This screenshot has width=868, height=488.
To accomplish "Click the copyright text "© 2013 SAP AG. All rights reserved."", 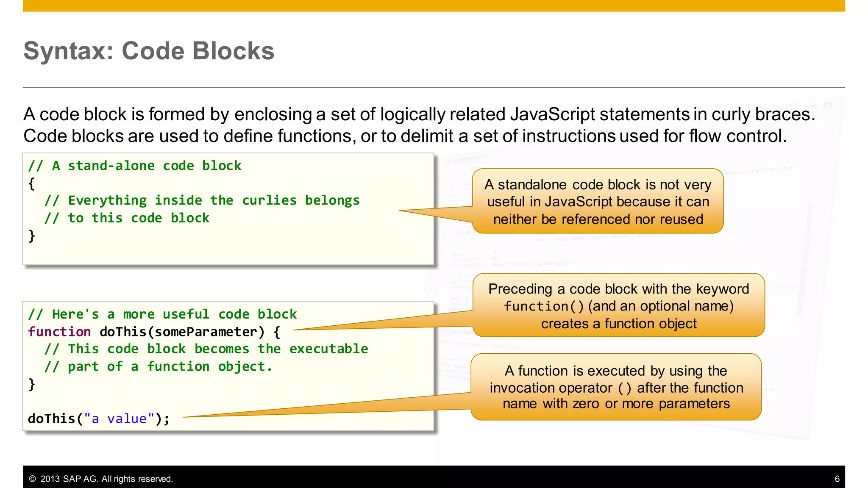I will [101, 479].
